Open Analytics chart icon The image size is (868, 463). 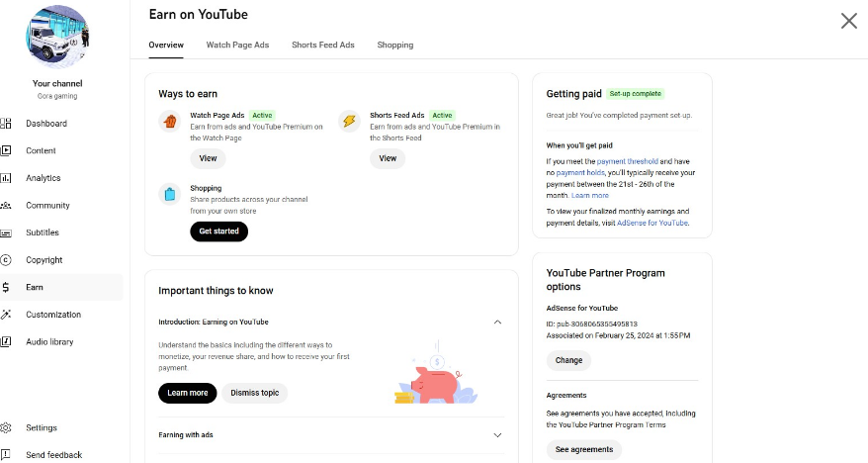[x=6, y=178]
